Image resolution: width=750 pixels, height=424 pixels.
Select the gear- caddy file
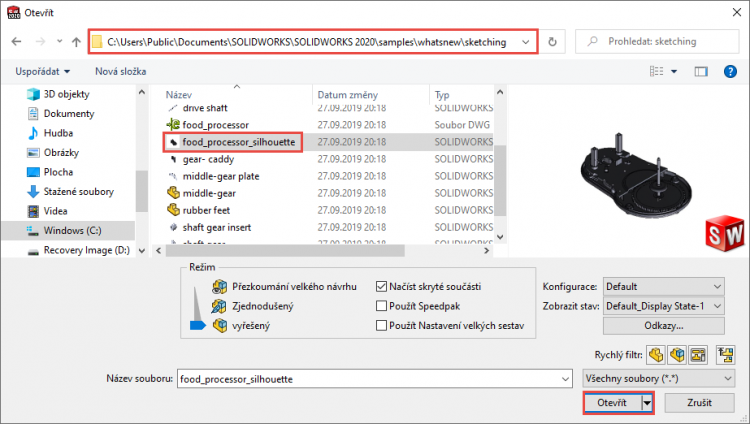tap(208, 159)
